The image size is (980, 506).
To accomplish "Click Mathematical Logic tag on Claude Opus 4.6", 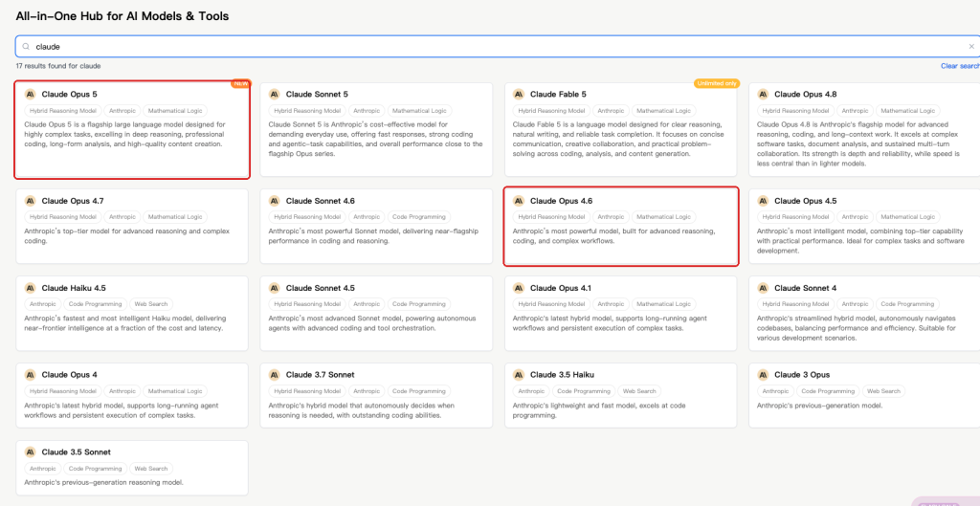I will click(x=664, y=217).
